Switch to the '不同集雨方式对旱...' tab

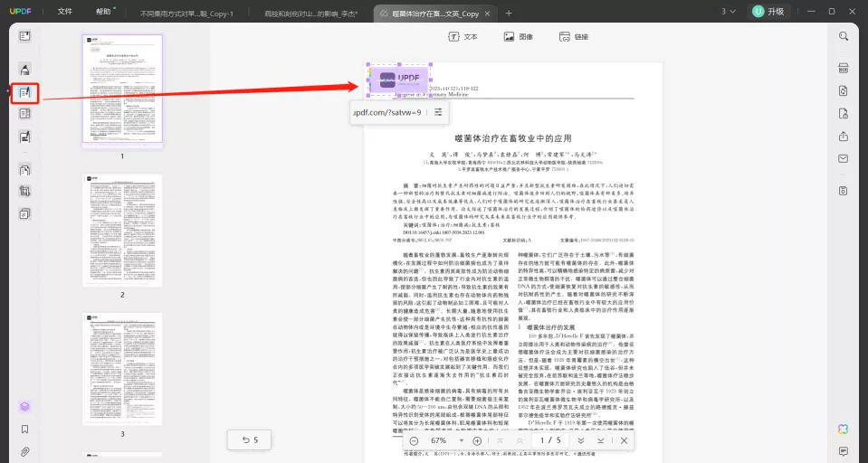tap(186, 14)
